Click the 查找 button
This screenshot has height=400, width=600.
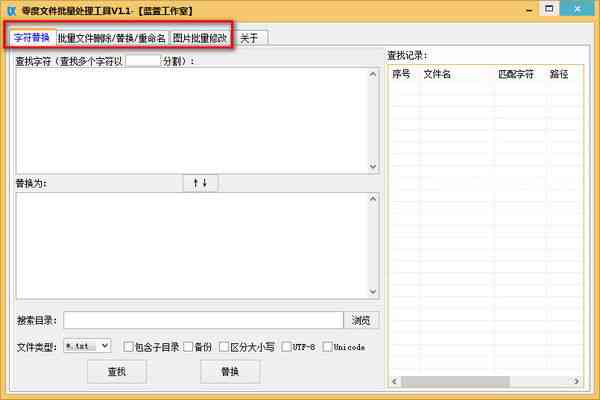[117, 372]
